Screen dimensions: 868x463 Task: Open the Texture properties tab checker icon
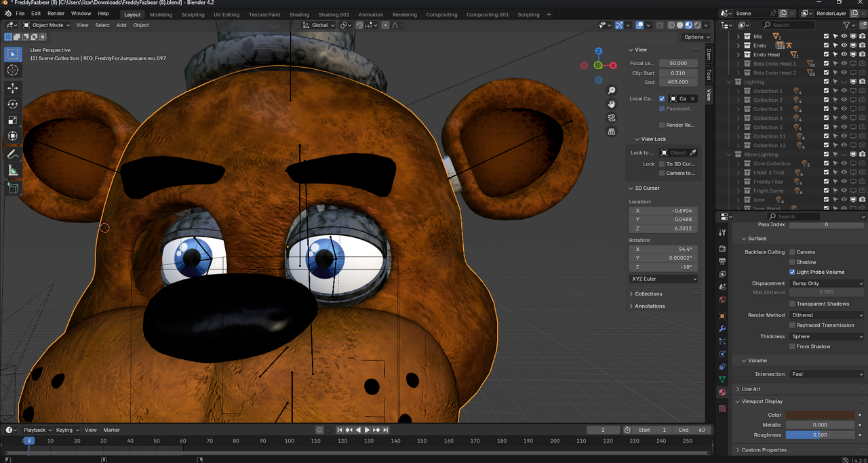722,409
